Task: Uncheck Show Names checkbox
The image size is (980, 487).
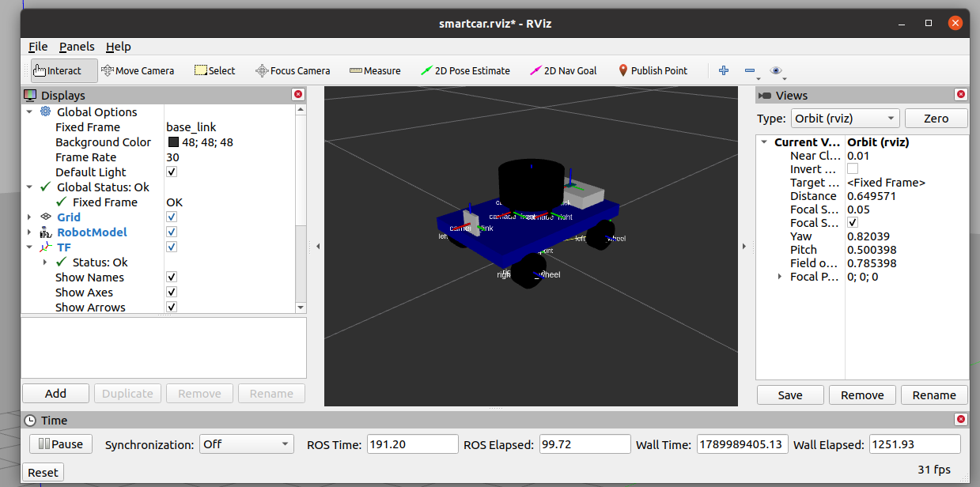Action: click(172, 277)
